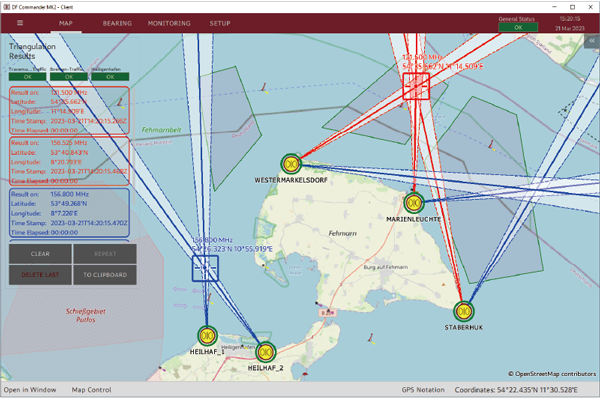The image size is (600, 398).
Task: Select the 156.800 MHz result box
Action: click(69, 213)
